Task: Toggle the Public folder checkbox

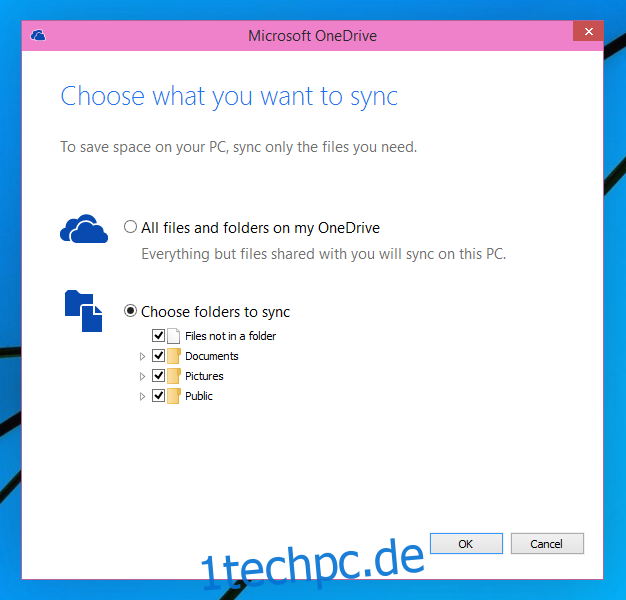Action: (x=158, y=396)
